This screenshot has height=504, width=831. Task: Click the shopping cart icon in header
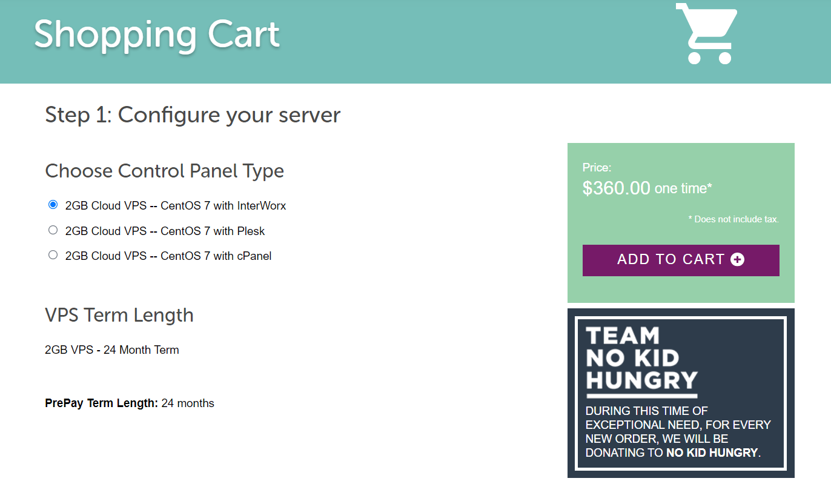point(706,33)
